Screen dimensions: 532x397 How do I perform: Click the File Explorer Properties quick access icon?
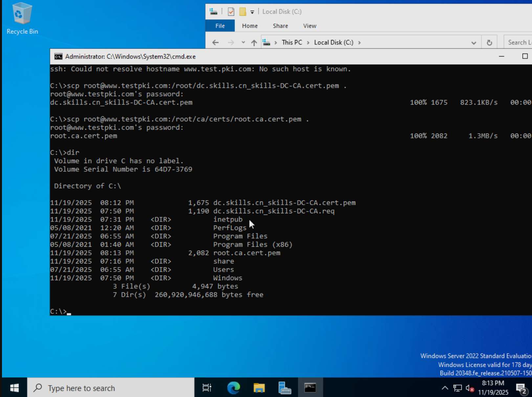[x=231, y=12]
